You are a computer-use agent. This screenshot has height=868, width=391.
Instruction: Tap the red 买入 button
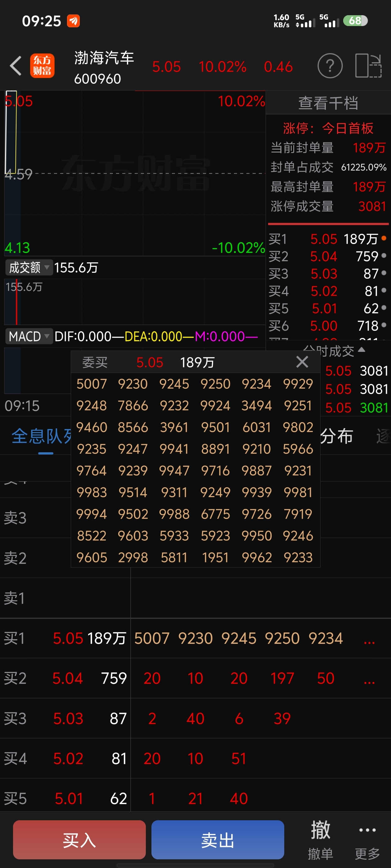pyautogui.click(x=79, y=840)
